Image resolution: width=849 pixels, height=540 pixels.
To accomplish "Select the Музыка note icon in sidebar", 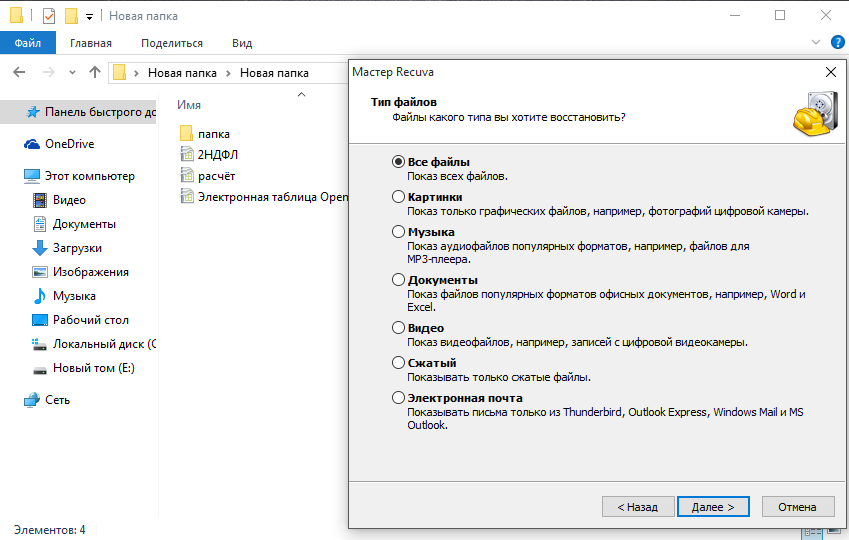I will click(x=40, y=296).
